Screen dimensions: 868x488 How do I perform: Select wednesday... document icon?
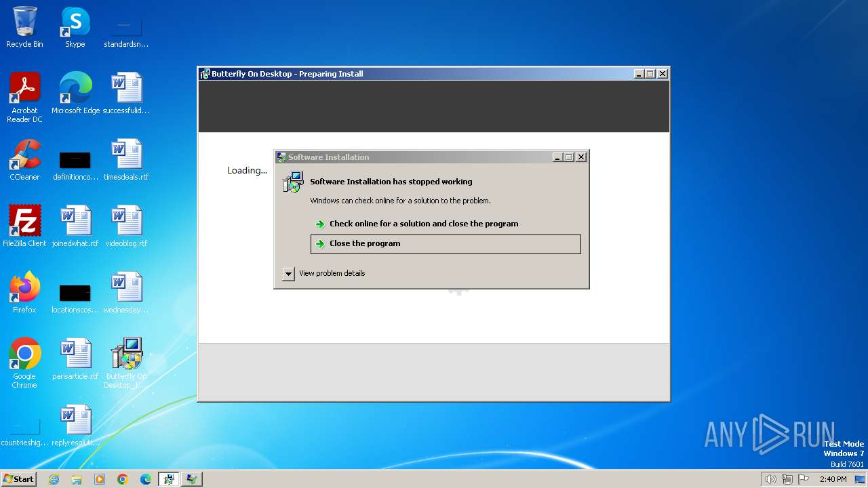point(126,293)
